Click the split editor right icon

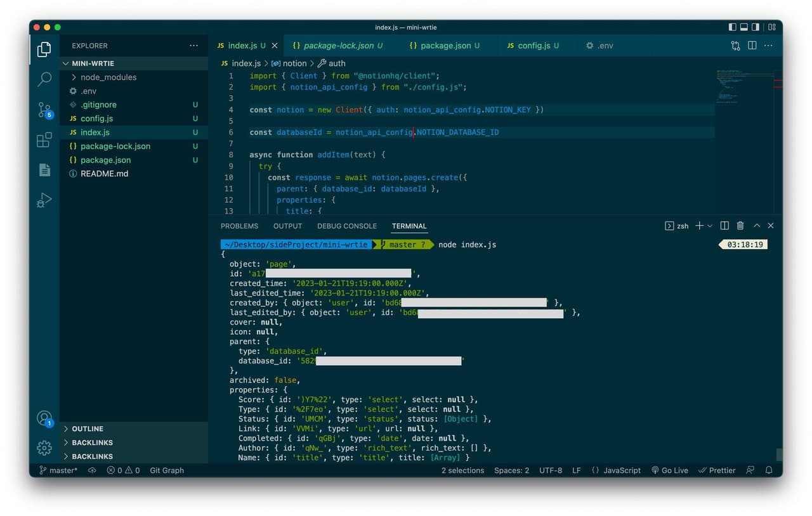pyautogui.click(x=752, y=46)
